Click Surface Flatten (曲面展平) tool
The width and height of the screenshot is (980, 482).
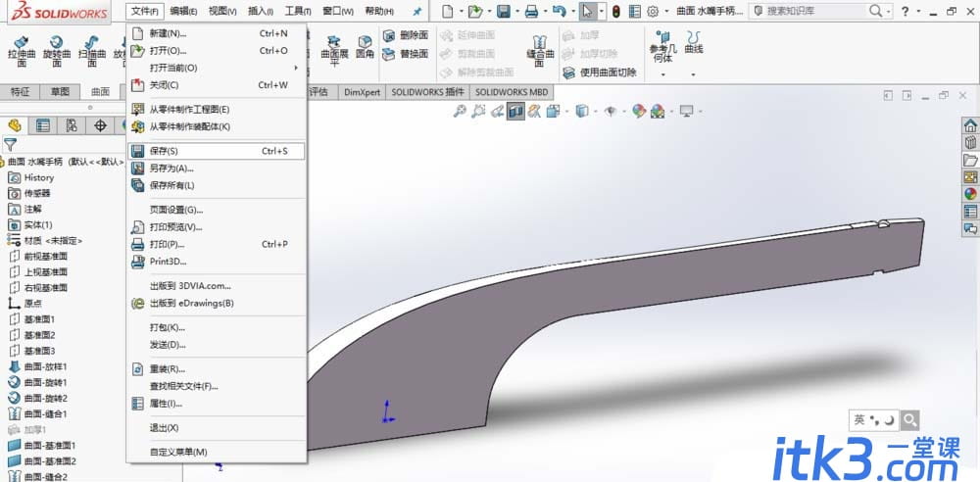click(x=334, y=50)
